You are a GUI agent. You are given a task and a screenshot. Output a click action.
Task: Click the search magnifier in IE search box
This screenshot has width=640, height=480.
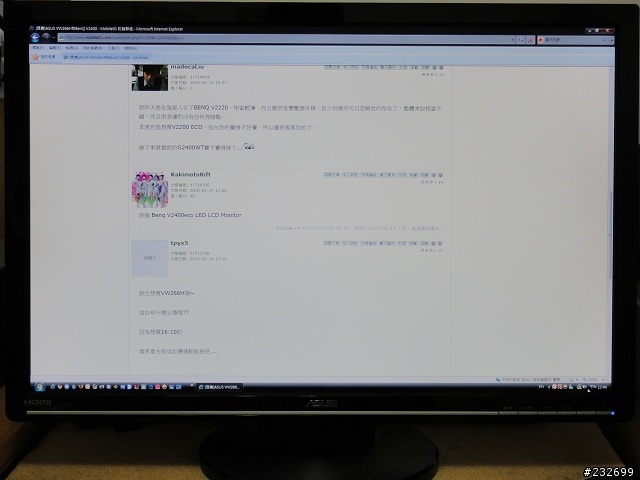[x=604, y=40]
